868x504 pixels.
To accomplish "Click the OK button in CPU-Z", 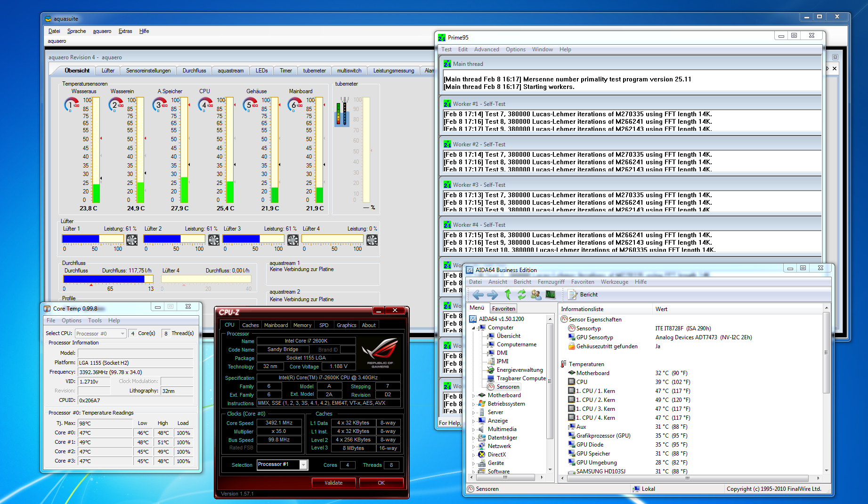I will pos(381,483).
